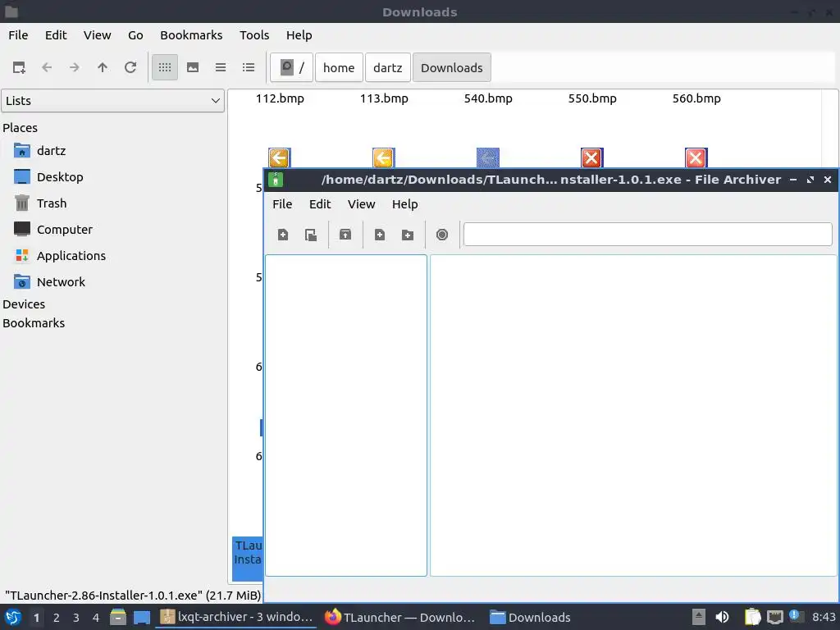This screenshot has width=840, height=630.
Task: Open Help menu in Downloads file manager
Action: pos(299,34)
